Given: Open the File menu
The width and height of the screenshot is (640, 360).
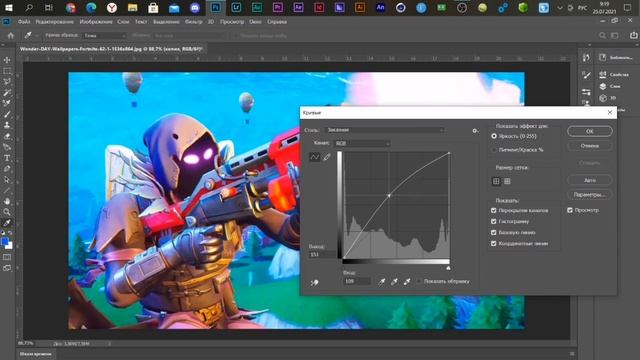Looking at the screenshot, I should (24, 22).
